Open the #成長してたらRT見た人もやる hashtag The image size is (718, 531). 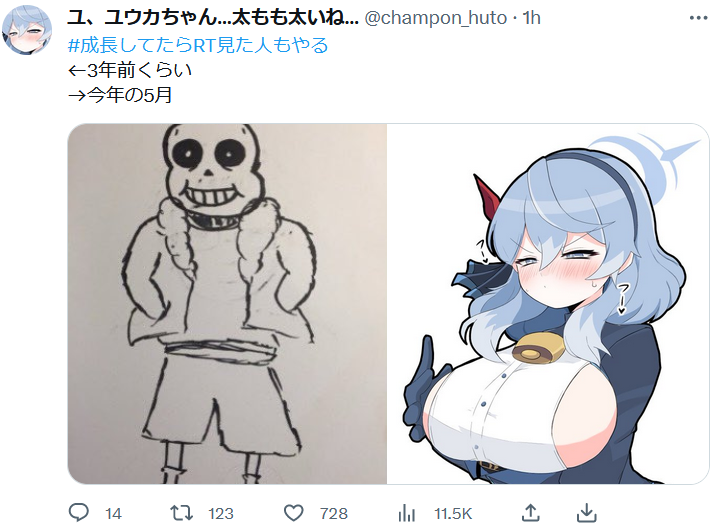198,45
